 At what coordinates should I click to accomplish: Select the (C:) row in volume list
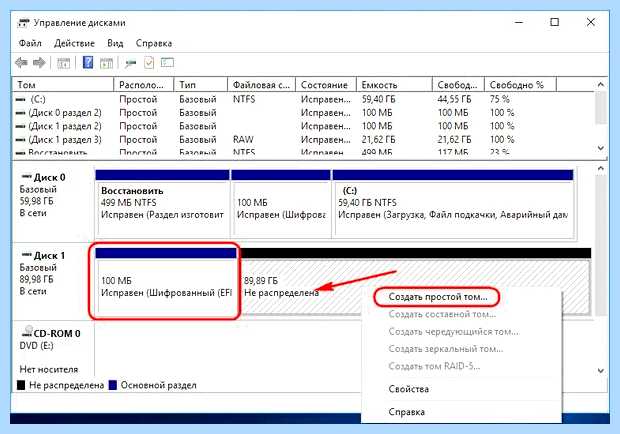pos(304,100)
